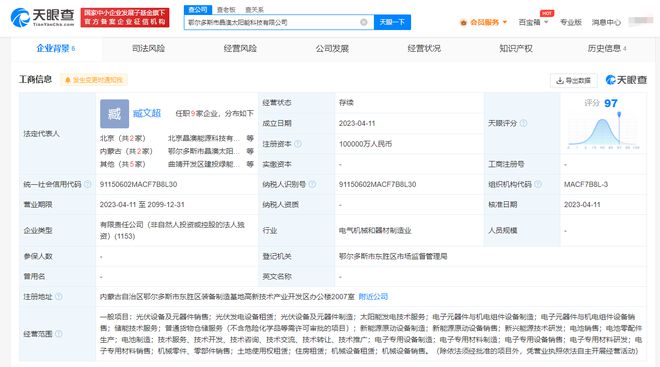Image resolution: width=660 pixels, height=367 pixels.
Task: Click the Tianyancha logo next to 导出数据
Action: click(626, 80)
